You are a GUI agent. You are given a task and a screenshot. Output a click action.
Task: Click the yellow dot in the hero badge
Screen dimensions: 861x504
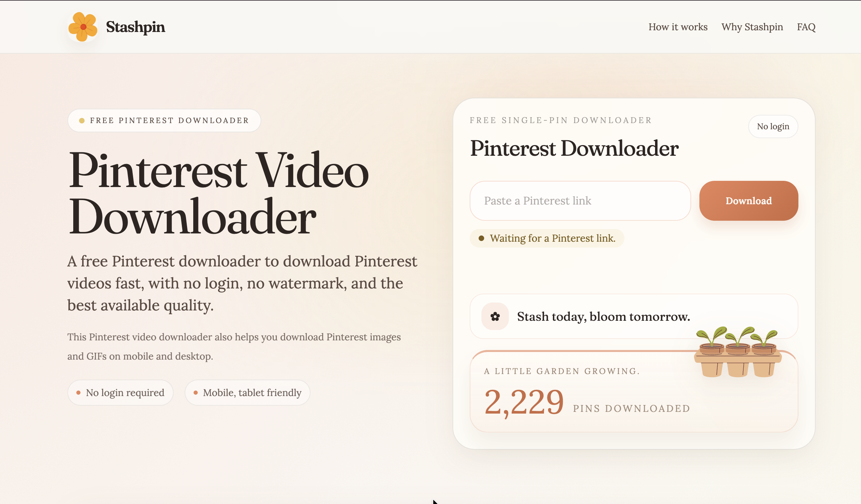click(82, 121)
